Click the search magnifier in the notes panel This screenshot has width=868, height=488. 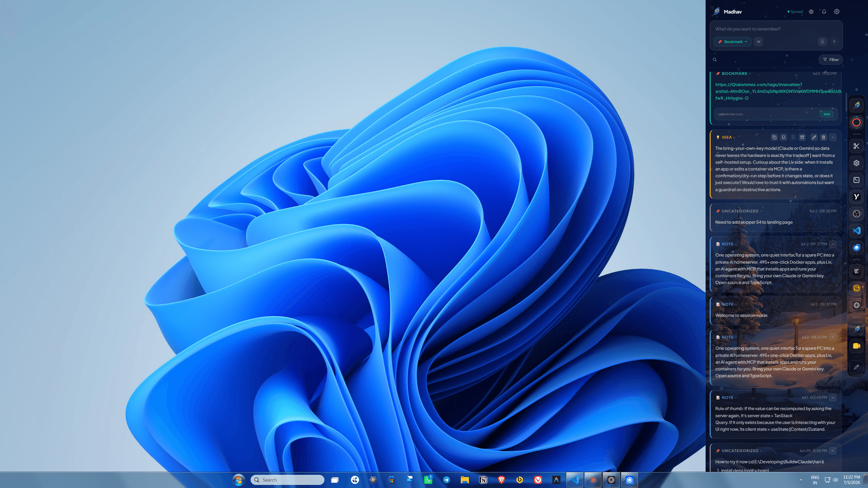point(715,60)
